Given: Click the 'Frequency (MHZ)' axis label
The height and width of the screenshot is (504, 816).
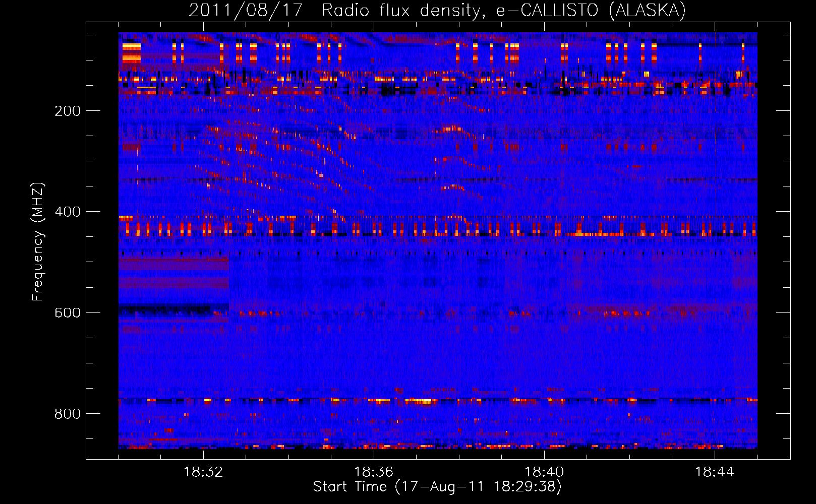Looking at the screenshot, I should point(37,242).
